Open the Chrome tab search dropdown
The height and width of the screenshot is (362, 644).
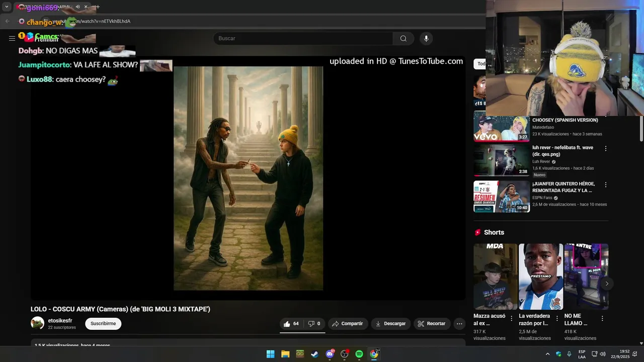pos(7,7)
